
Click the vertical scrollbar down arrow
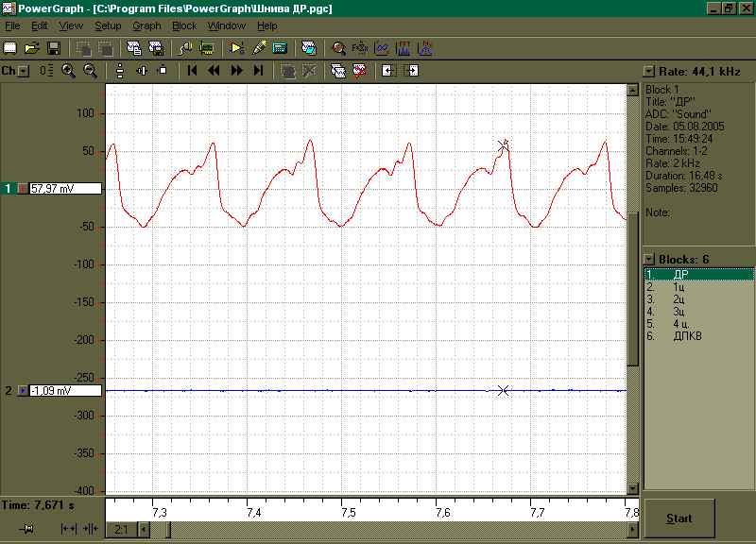click(x=632, y=488)
